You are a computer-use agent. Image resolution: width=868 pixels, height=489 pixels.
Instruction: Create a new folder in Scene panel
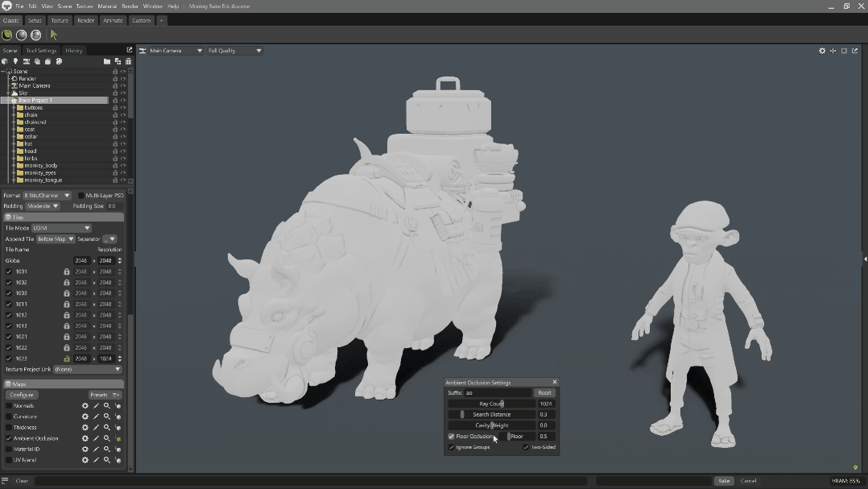107,61
